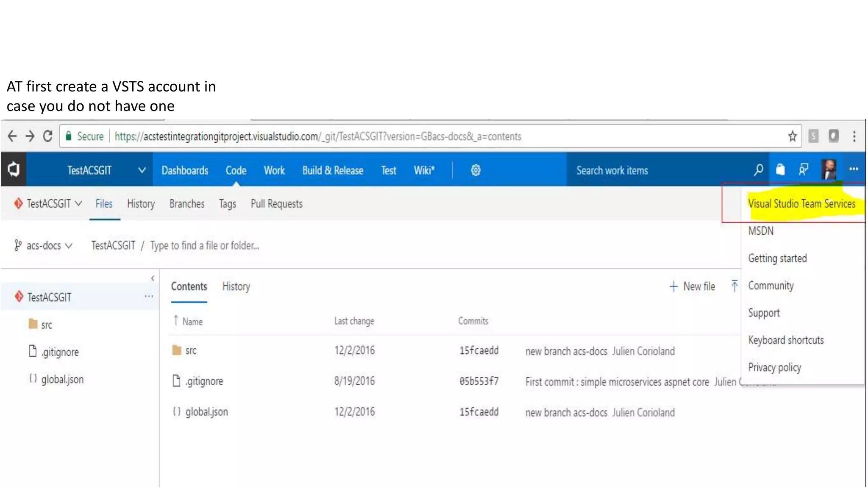This screenshot has width=868, height=488.
Task: Select the Contents tab
Action: (x=189, y=286)
